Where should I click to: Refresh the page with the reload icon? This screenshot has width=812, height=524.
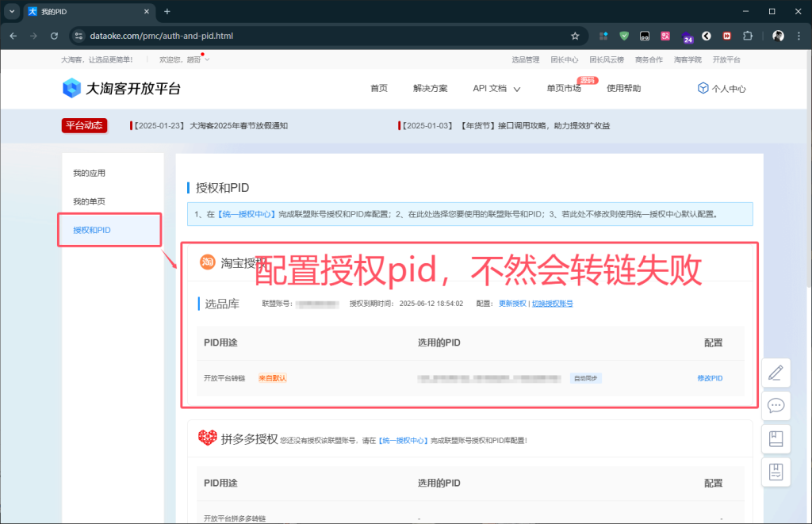[x=53, y=36]
